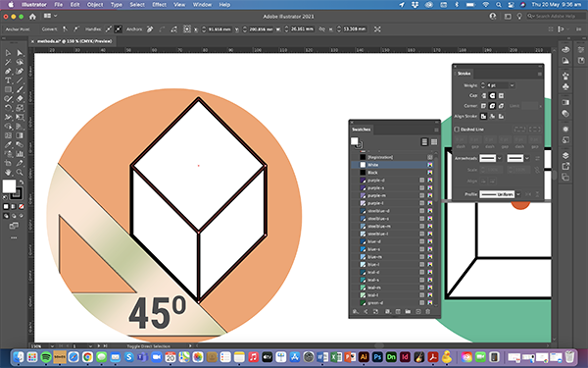Select the Line Segment tool

[20, 80]
